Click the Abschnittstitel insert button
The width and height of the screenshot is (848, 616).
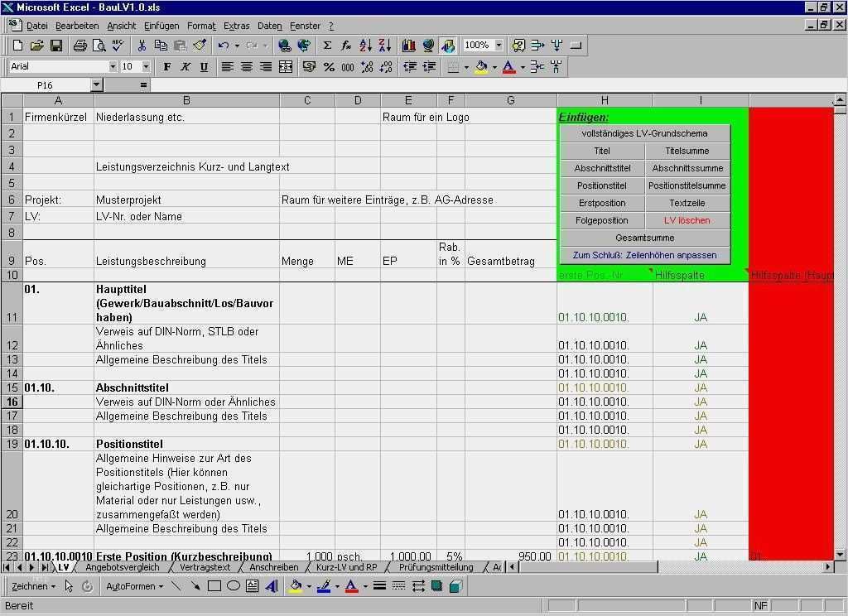(x=603, y=168)
